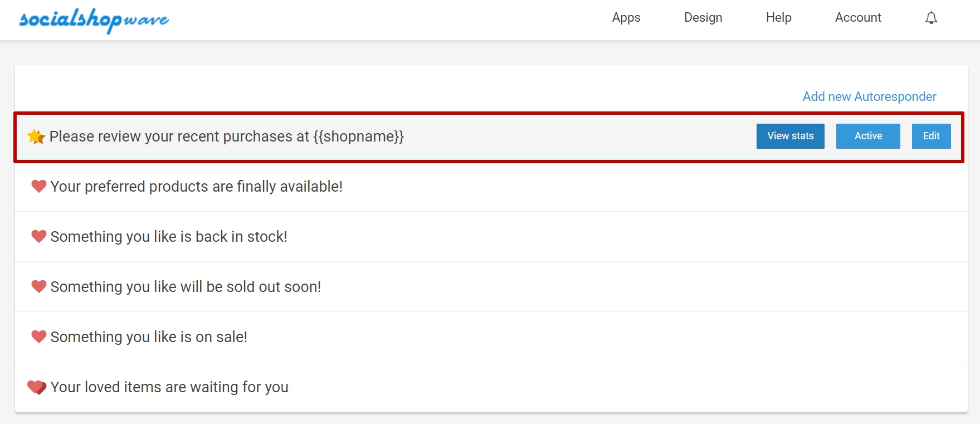Click Add new Autoresponder link
980x424 pixels.
870,96
